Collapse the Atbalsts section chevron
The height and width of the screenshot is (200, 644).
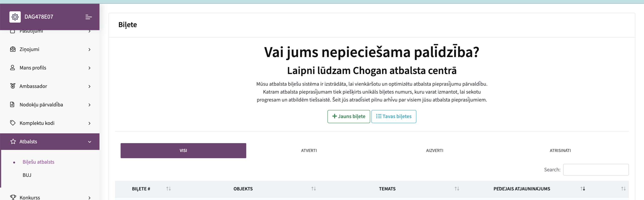[x=90, y=142]
